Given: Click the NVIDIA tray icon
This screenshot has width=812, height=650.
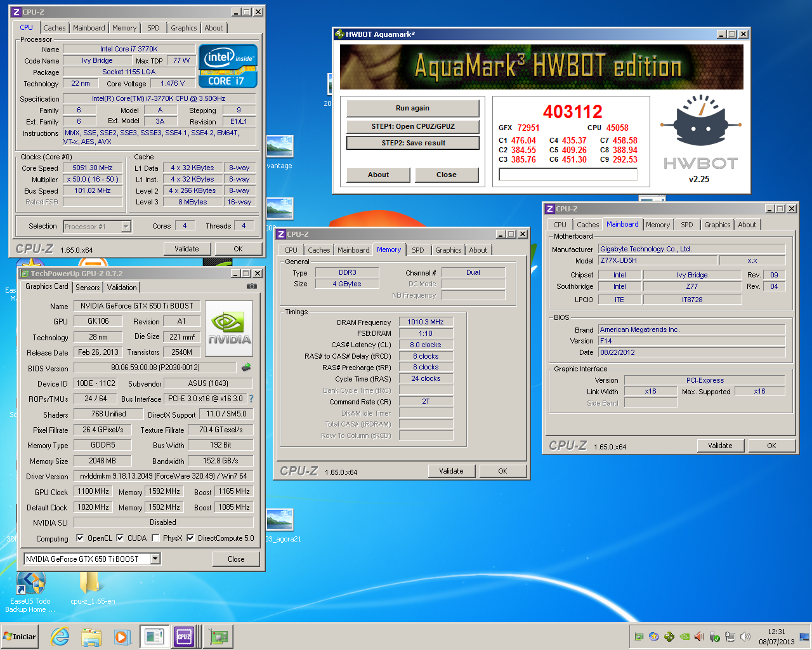Looking at the screenshot, I should click(684, 637).
